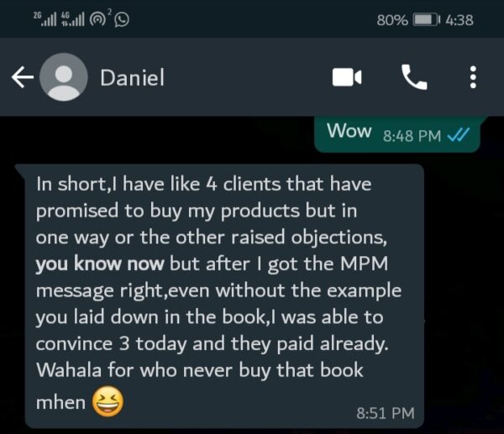Tap the 8:48 PM timestamp

click(x=412, y=136)
